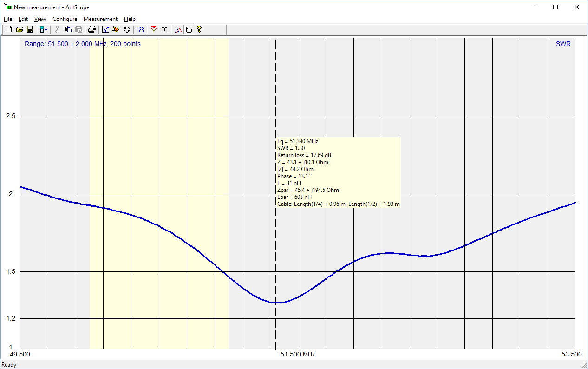Click the yellow question mark help icon
The width and height of the screenshot is (588, 369).
point(199,30)
